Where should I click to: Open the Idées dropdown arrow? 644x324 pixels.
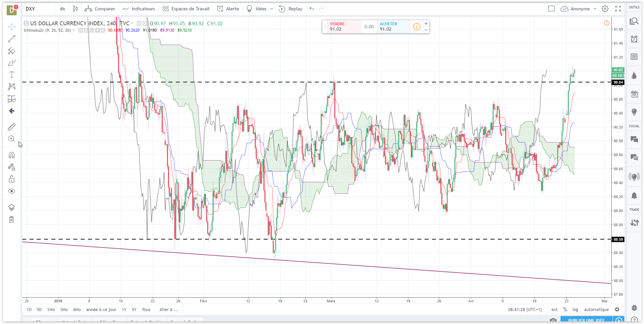pos(272,9)
